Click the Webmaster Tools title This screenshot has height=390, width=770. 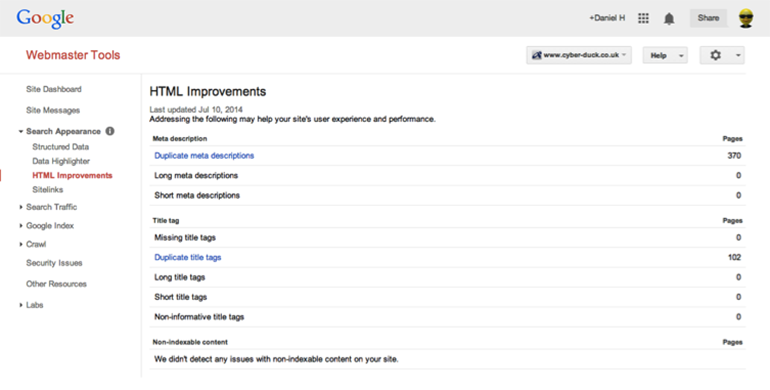coord(73,55)
